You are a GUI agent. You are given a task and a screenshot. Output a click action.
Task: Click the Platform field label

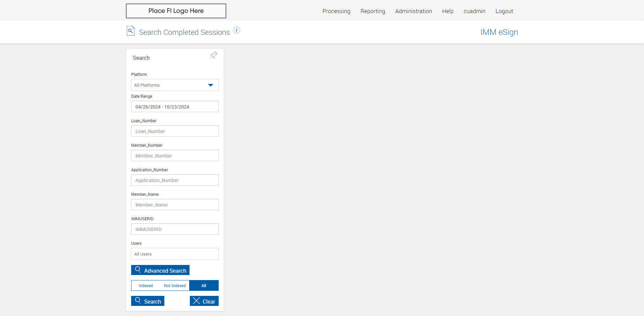point(139,75)
